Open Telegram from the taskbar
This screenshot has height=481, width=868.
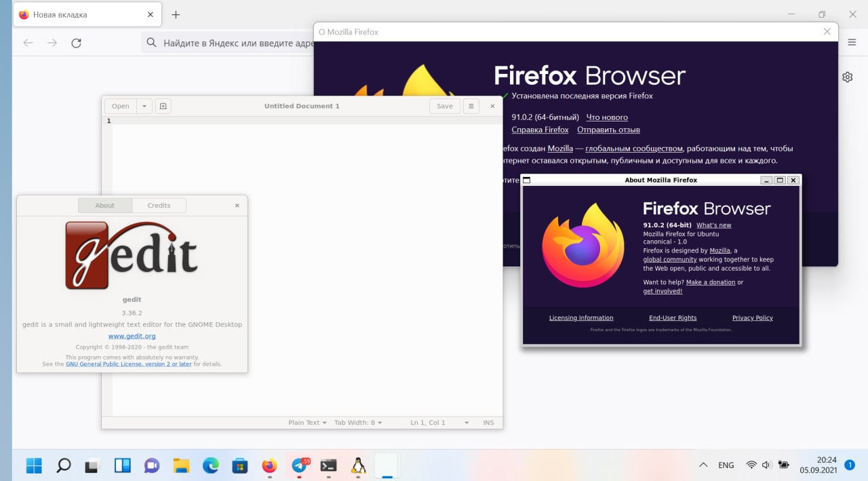(x=299, y=465)
